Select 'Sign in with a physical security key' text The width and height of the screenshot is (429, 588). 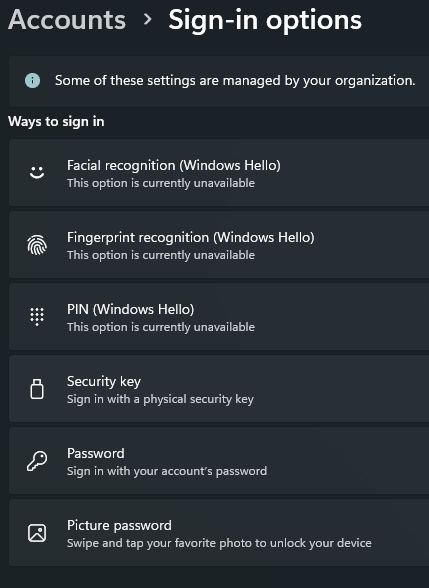click(160, 399)
